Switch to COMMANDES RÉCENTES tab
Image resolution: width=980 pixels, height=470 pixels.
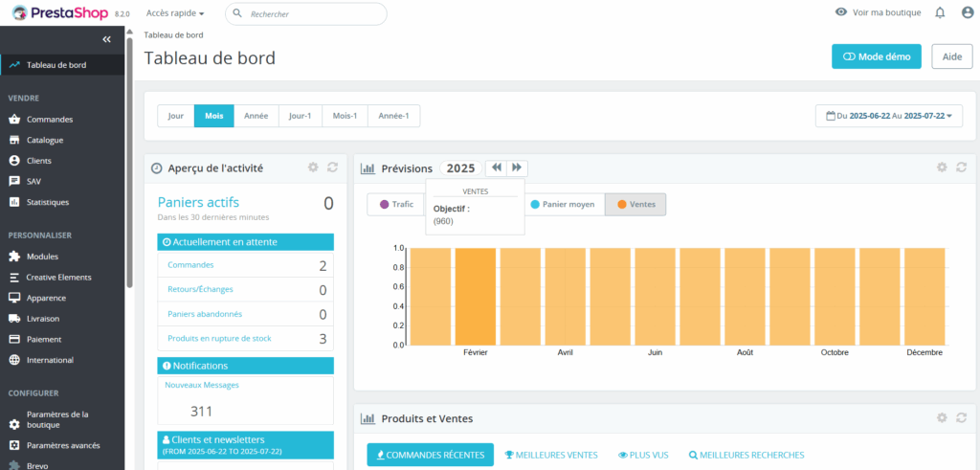coord(430,455)
